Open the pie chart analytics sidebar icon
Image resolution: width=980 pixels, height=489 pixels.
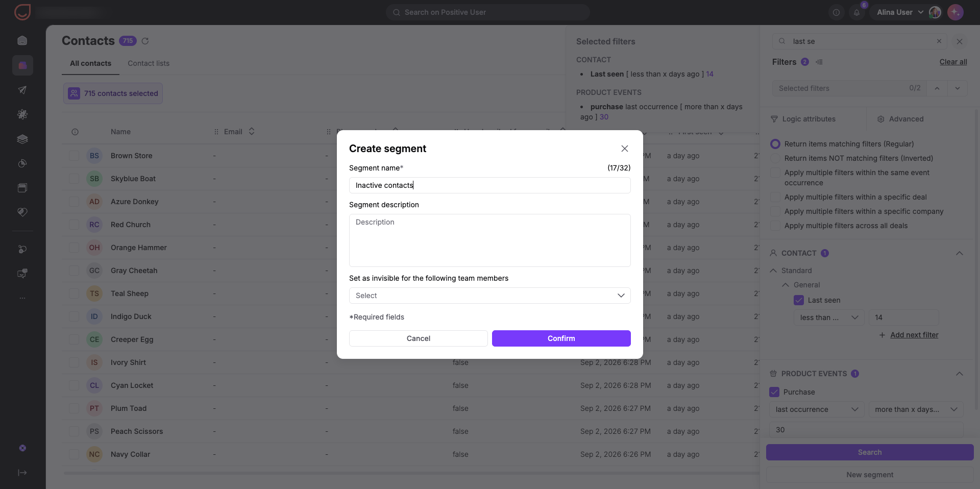pyautogui.click(x=22, y=163)
